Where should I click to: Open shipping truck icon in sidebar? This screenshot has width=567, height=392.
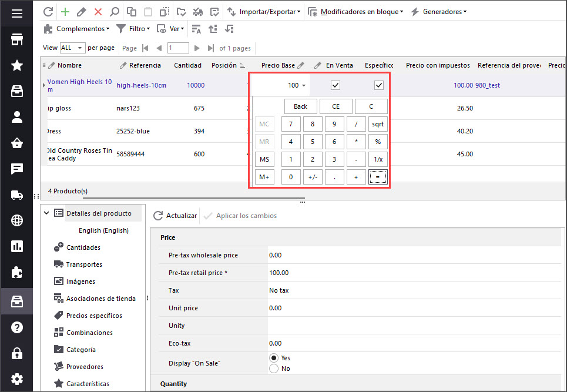(16, 195)
